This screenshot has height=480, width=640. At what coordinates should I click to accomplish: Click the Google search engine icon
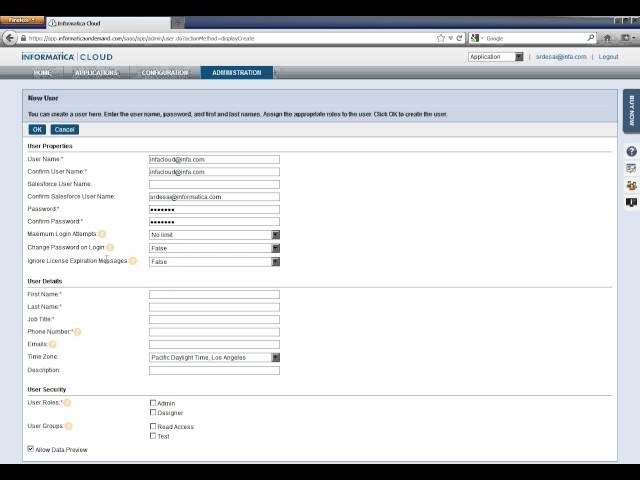(x=475, y=38)
